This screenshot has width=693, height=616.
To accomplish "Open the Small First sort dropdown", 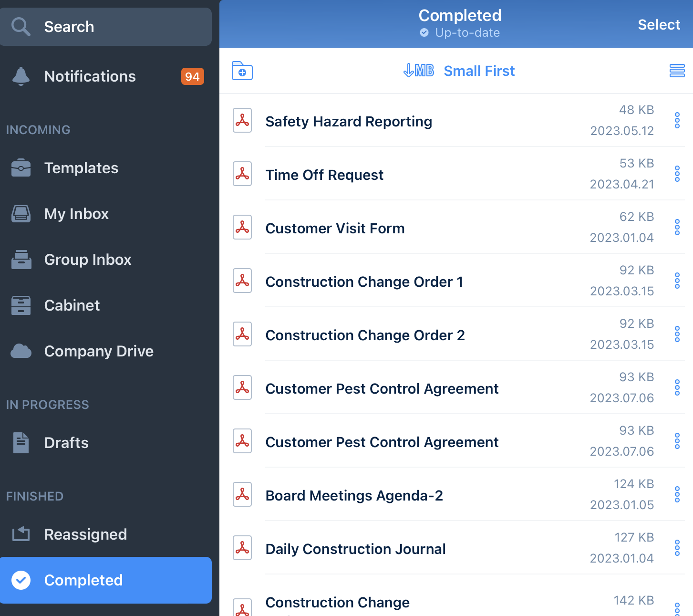I will (x=459, y=71).
